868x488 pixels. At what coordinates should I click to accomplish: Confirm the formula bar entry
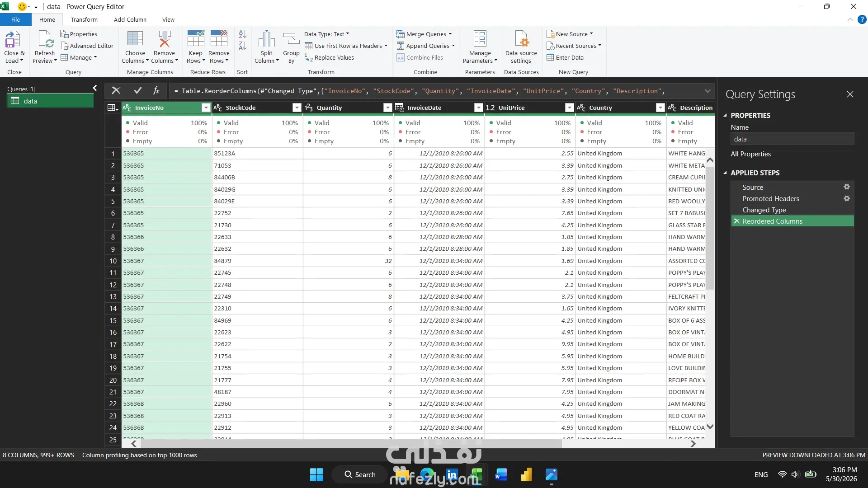pos(138,91)
